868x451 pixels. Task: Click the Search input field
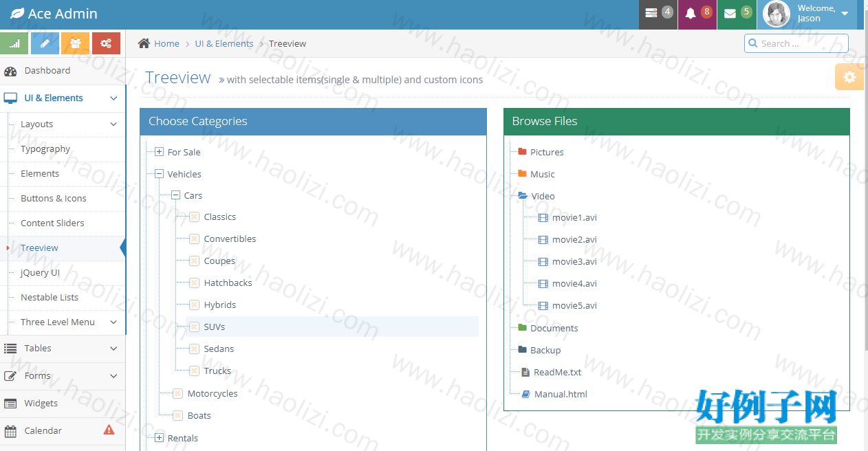tap(796, 43)
